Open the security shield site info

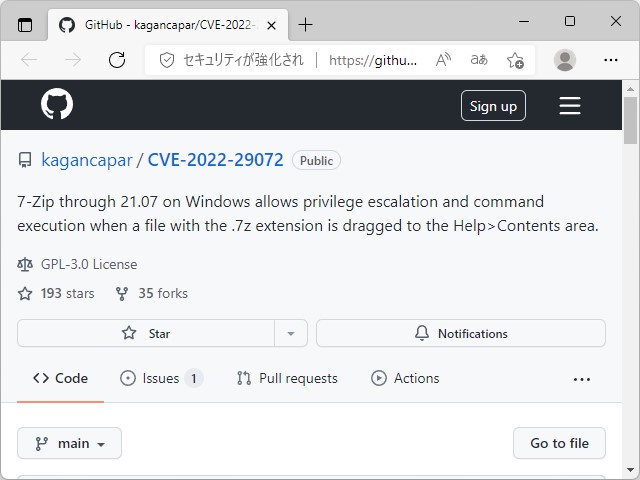click(167, 60)
